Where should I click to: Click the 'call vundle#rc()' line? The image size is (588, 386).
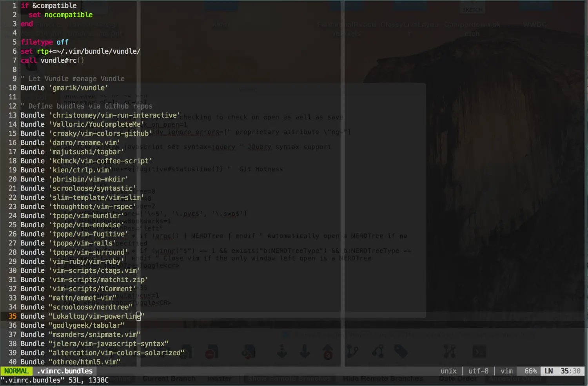coord(52,60)
